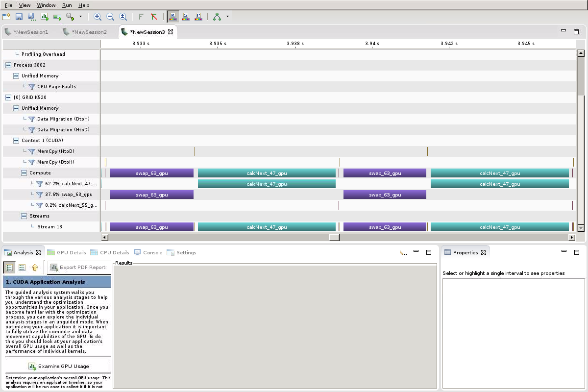Open the Run menu
The width and height of the screenshot is (588, 392).
pyautogui.click(x=67, y=5)
